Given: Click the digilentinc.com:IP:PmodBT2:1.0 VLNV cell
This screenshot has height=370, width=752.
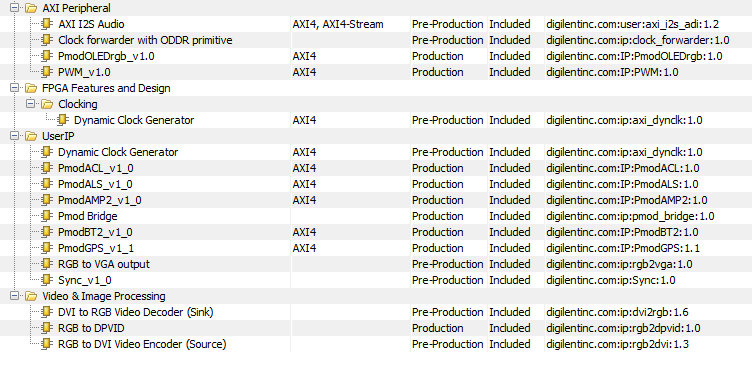Looking at the screenshot, I should (x=623, y=232).
